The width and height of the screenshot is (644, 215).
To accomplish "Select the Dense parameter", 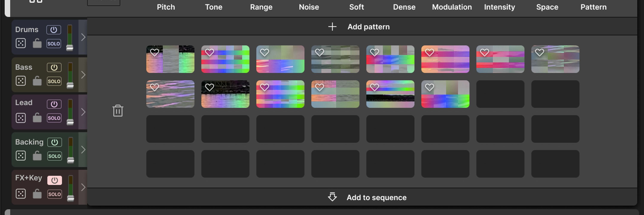I will pyautogui.click(x=404, y=7).
